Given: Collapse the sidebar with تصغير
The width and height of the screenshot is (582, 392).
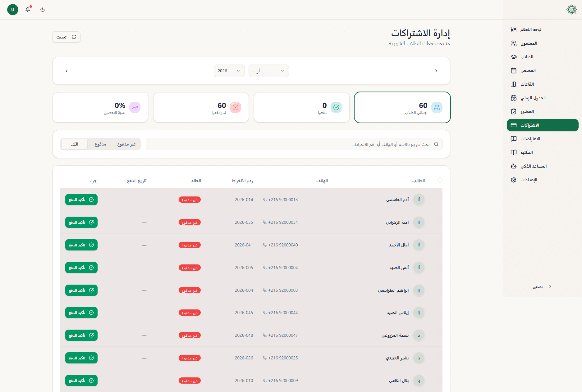Looking at the screenshot, I should click(x=543, y=286).
